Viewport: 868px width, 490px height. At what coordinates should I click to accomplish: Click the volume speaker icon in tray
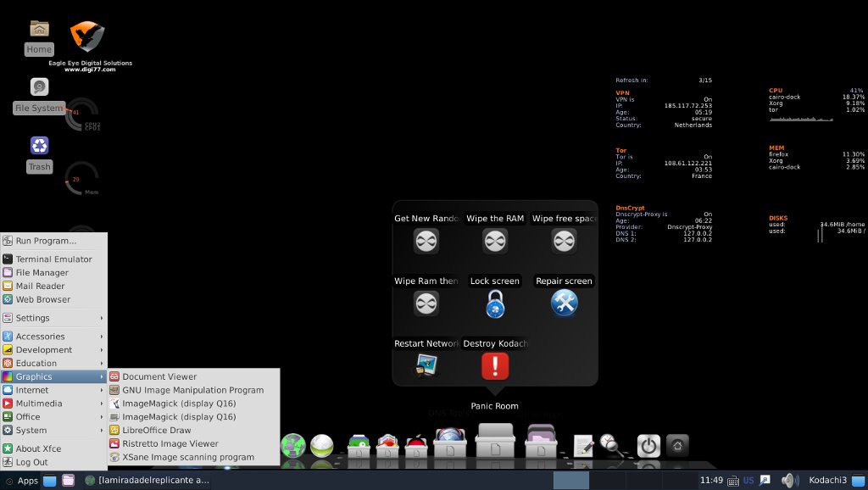pos(789,481)
